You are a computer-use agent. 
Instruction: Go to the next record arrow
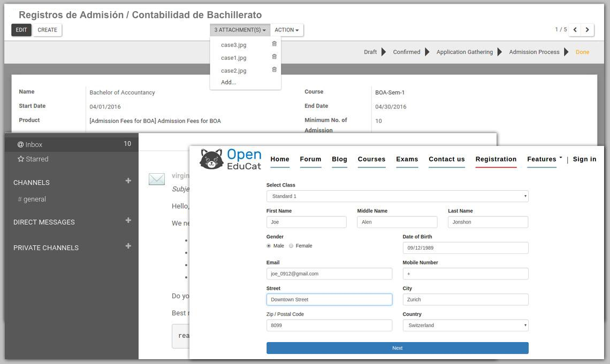point(588,30)
